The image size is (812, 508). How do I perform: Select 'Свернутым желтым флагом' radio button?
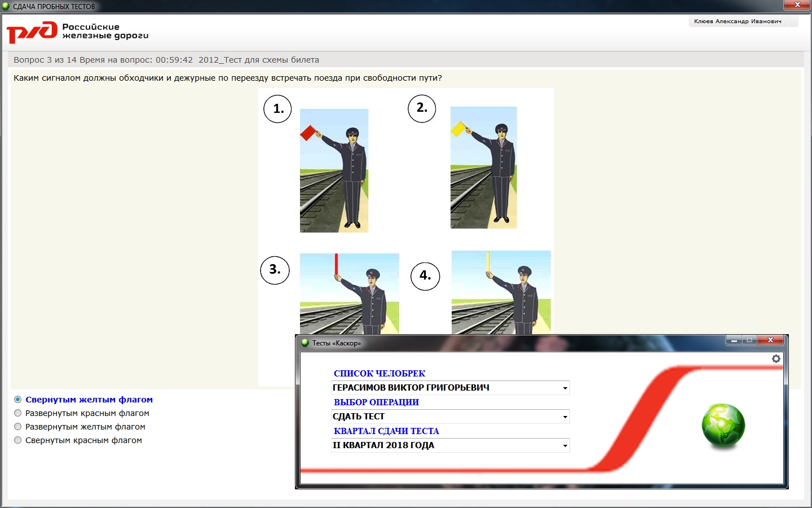point(18,400)
